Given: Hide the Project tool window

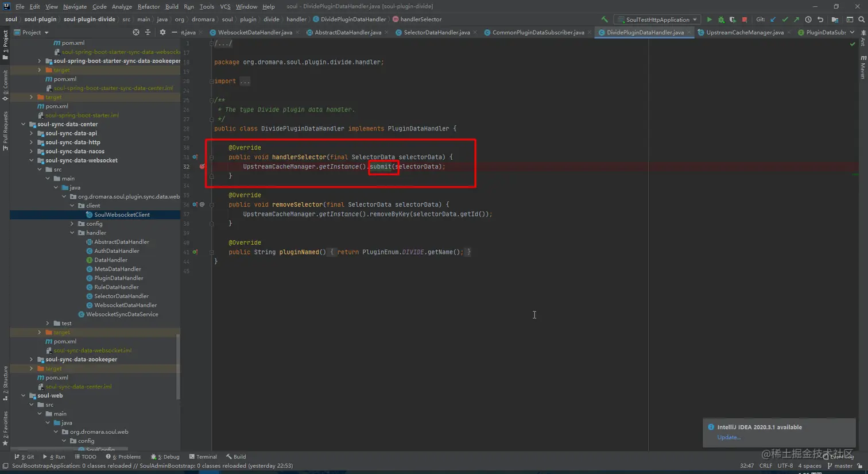Looking at the screenshot, I should click(x=174, y=33).
